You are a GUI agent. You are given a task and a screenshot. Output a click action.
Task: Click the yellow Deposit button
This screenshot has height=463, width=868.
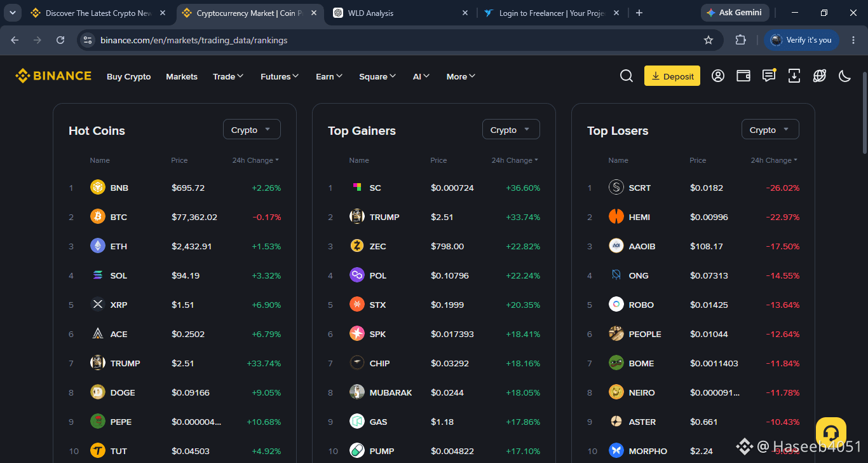tap(672, 76)
